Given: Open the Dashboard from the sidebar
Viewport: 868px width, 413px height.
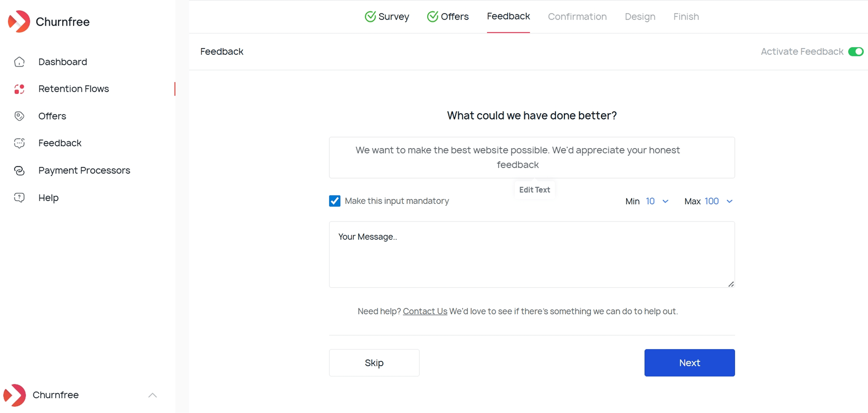Looking at the screenshot, I should pyautogui.click(x=62, y=62).
